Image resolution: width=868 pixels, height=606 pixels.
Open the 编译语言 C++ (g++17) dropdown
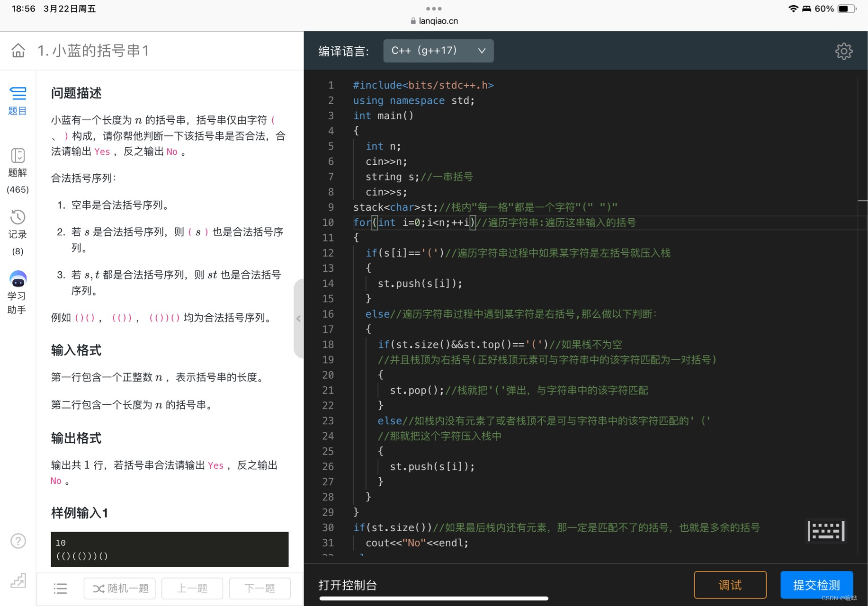(x=438, y=51)
